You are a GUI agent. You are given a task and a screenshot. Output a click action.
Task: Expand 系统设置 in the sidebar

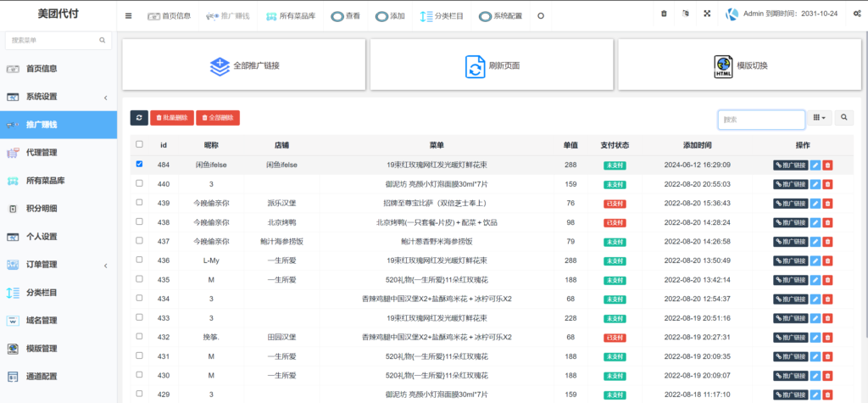pyautogui.click(x=58, y=97)
